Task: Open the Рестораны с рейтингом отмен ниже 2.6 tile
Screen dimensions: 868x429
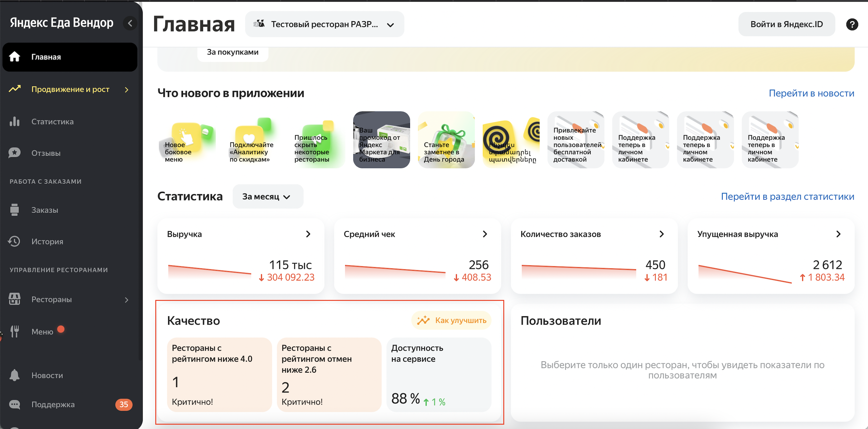Action: tap(329, 374)
